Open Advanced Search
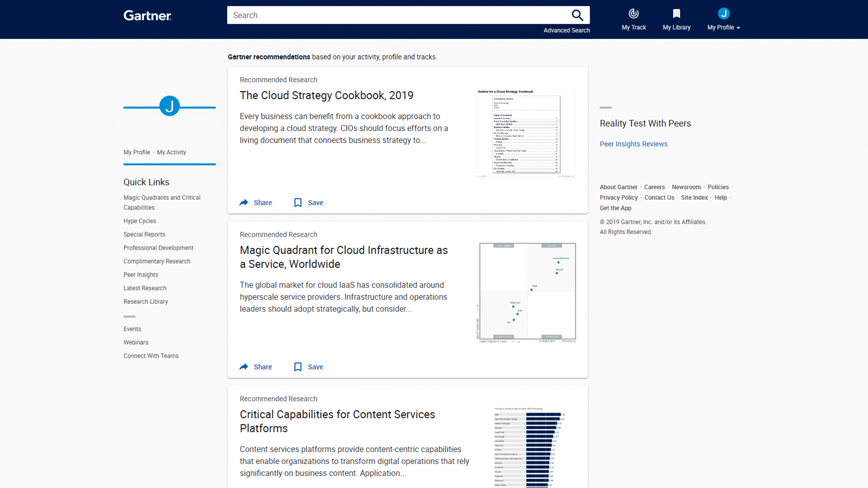Screen dimensions: 868x488 pos(566,30)
